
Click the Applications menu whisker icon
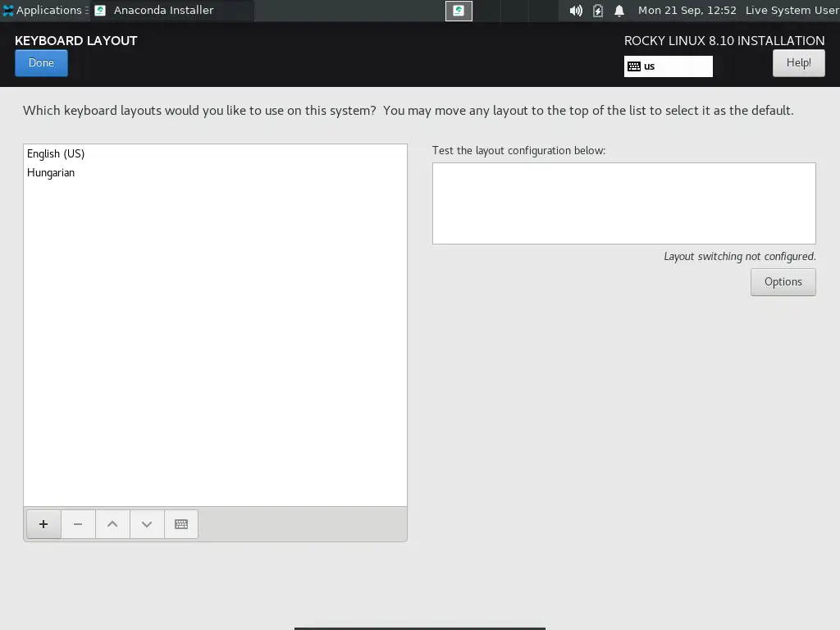pos(7,10)
